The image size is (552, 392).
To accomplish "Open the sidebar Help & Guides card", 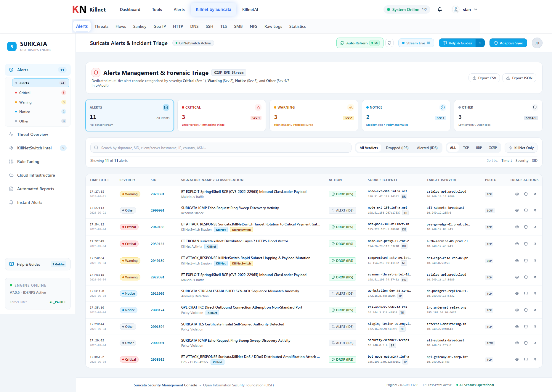I will (38, 264).
